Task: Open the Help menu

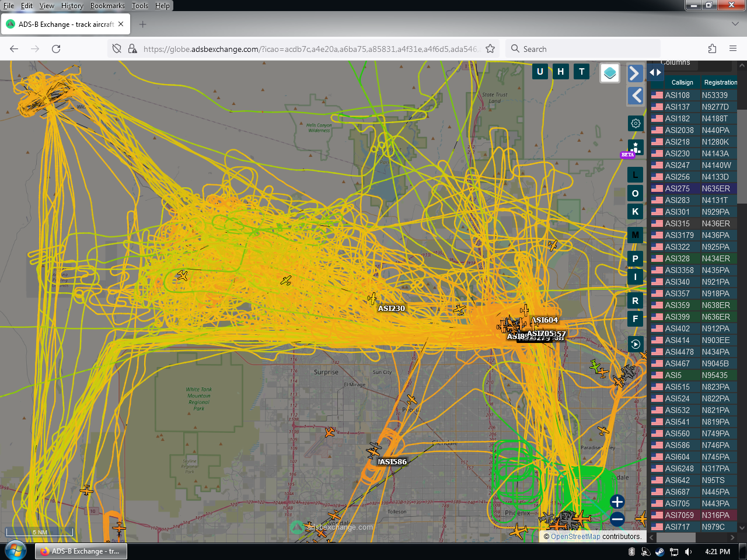Action: click(162, 6)
